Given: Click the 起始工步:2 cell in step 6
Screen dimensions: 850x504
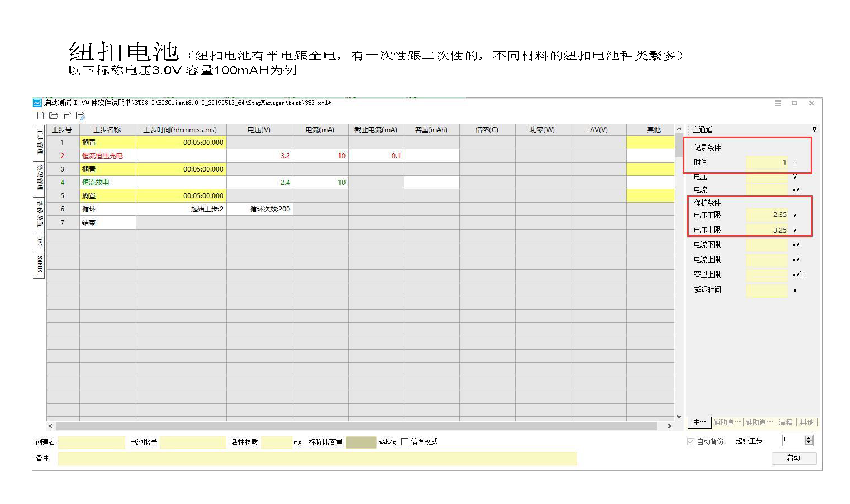Looking at the screenshot, I should [181, 209].
